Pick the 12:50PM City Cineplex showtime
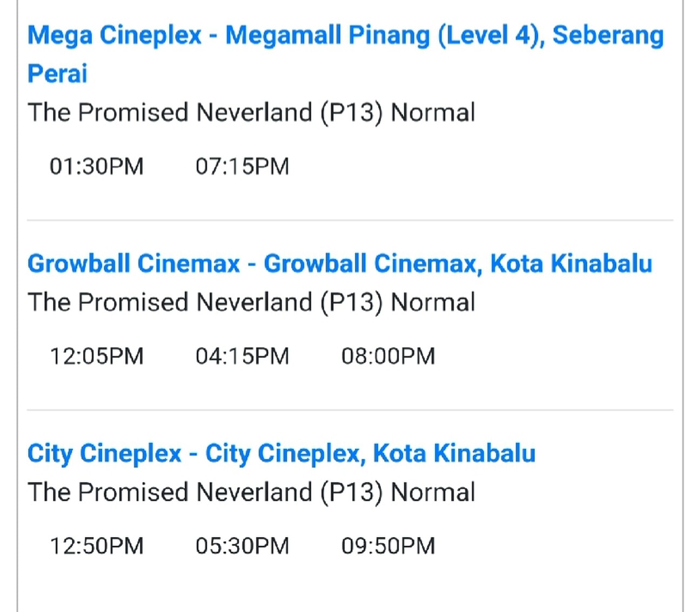700x612 pixels. coord(97,546)
